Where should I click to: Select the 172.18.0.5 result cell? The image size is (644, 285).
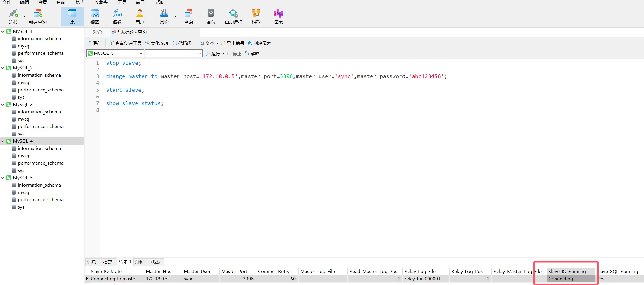[163, 279]
